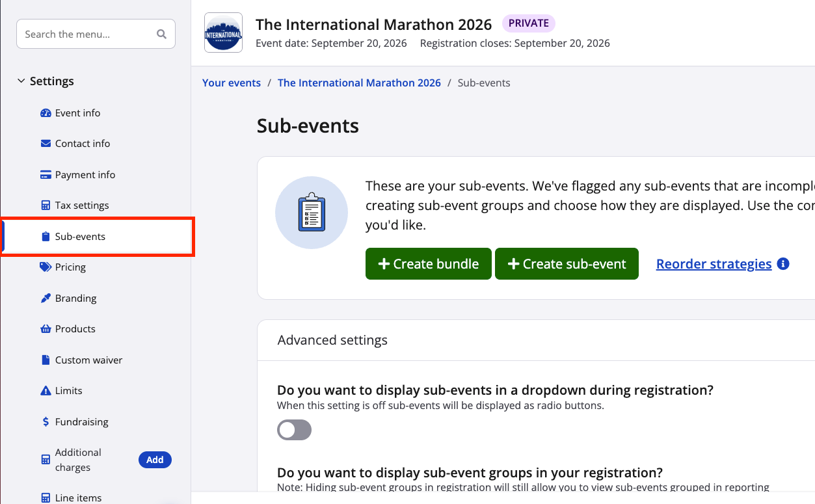This screenshot has width=815, height=504.
Task: Click the Create bundle button
Action: click(x=428, y=264)
